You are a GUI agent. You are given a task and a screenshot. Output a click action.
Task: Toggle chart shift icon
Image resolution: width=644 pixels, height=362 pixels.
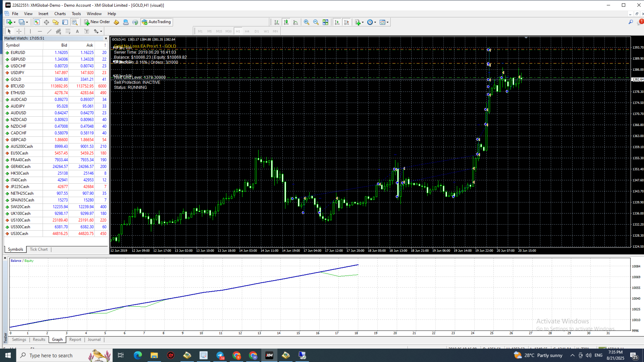[346, 22]
